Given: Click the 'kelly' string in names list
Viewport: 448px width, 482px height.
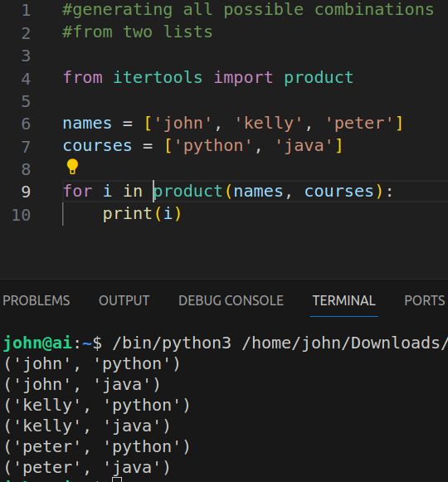Looking at the screenshot, I should 269,124.
